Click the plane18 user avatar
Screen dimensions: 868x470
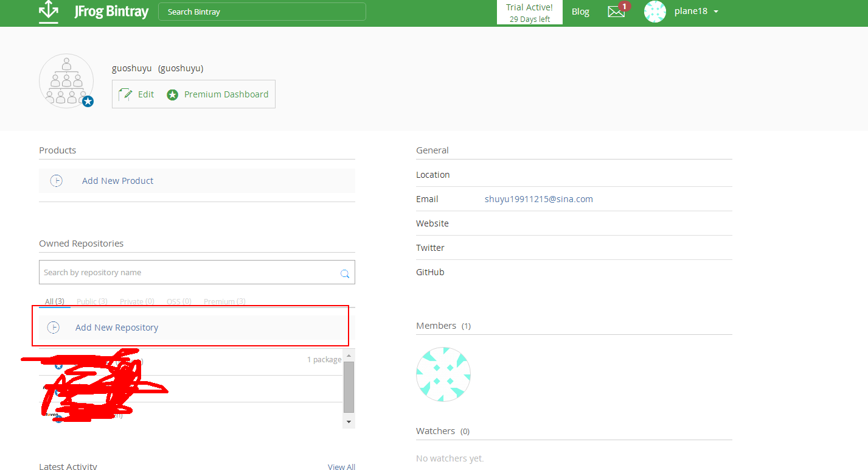coord(655,12)
